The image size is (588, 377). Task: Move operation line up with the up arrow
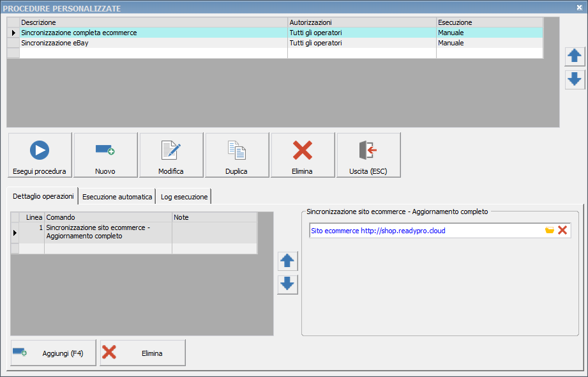pos(288,261)
